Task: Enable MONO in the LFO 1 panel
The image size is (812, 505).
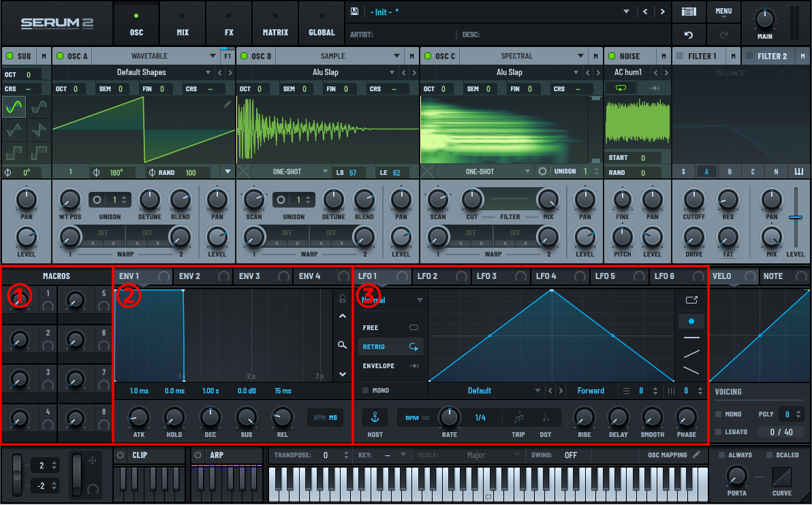Action: 366,390
